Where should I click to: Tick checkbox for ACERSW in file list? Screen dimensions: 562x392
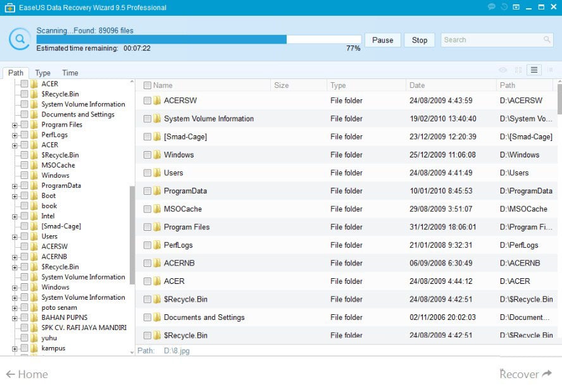pos(147,101)
